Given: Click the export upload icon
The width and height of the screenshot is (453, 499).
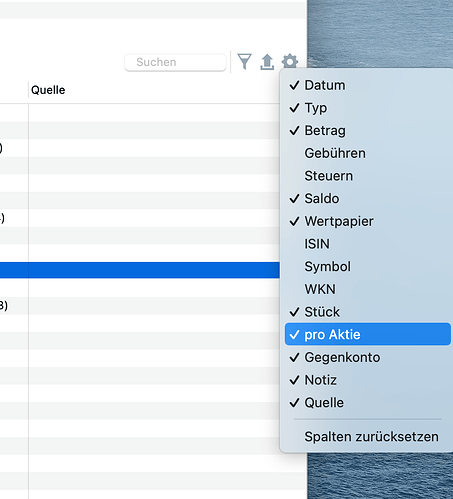Looking at the screenshot, I should (267, 62).
